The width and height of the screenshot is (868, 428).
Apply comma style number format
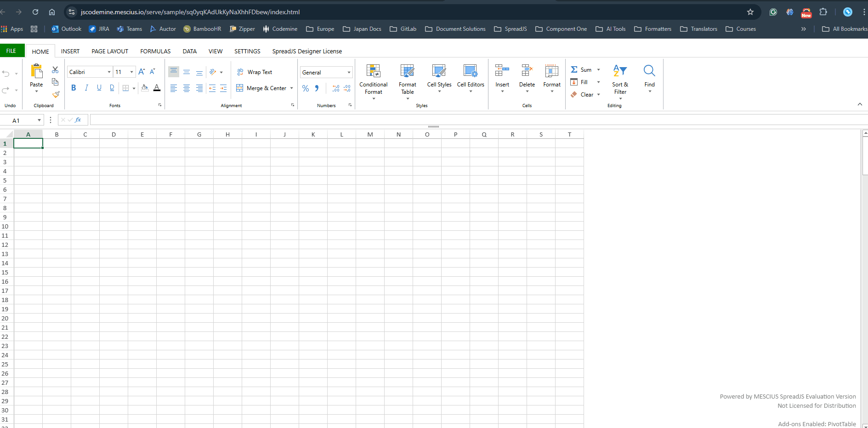[317, 88]
